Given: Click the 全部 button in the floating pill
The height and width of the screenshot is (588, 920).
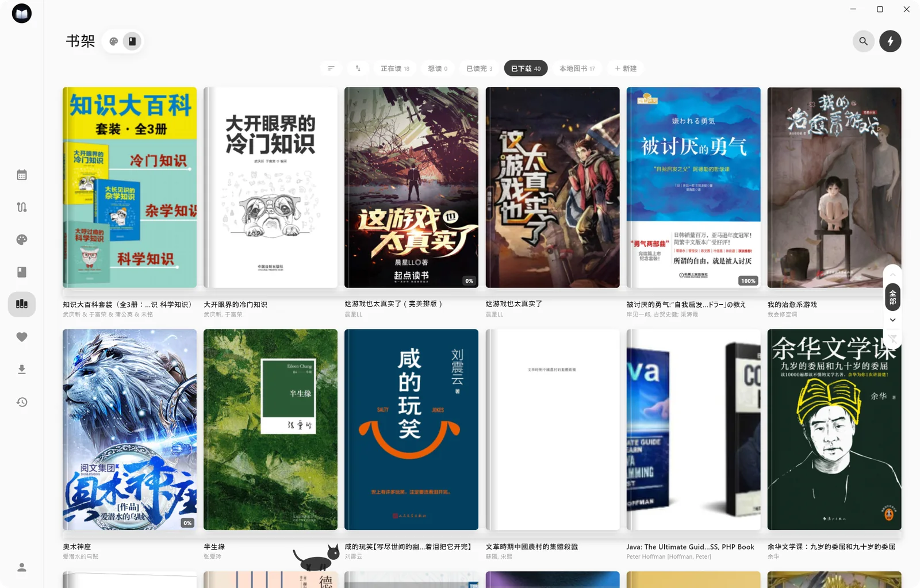Looking at the screenshot, I should click(x=892, y=297).
